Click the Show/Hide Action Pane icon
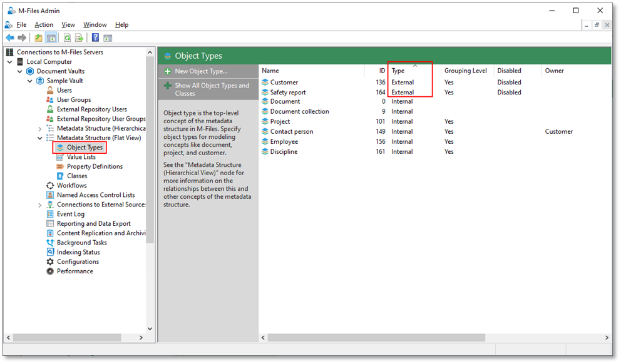This screenshot has height=364, width=621. [x=108, y=38]
